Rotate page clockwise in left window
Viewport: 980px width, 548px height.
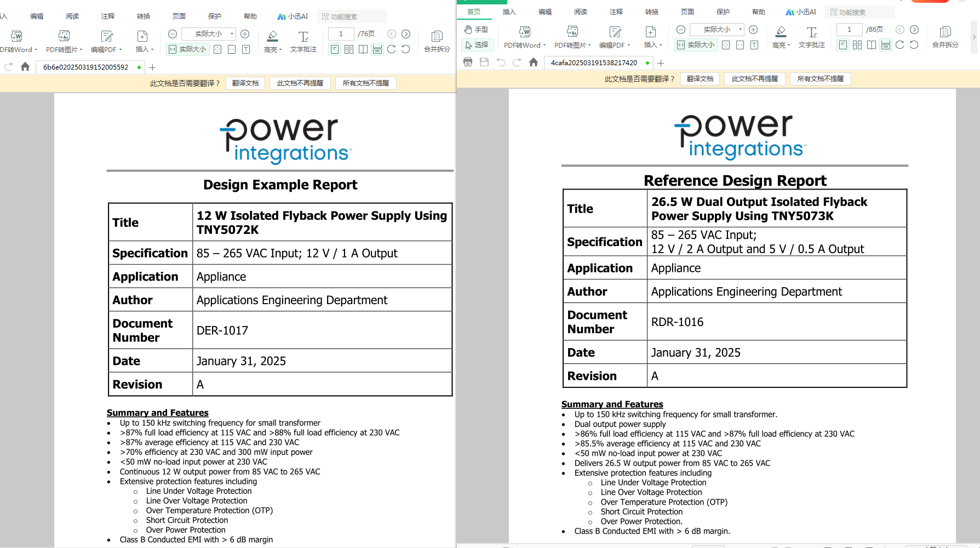[x=391, y=49]
